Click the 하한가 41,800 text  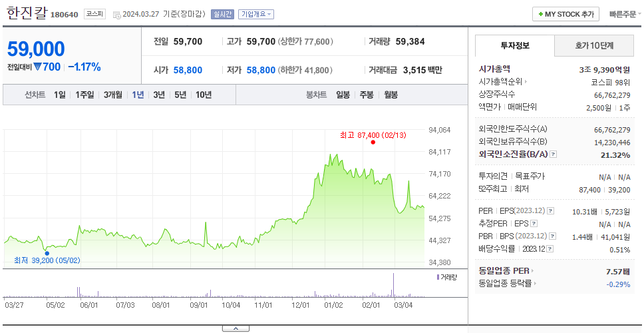305,71
